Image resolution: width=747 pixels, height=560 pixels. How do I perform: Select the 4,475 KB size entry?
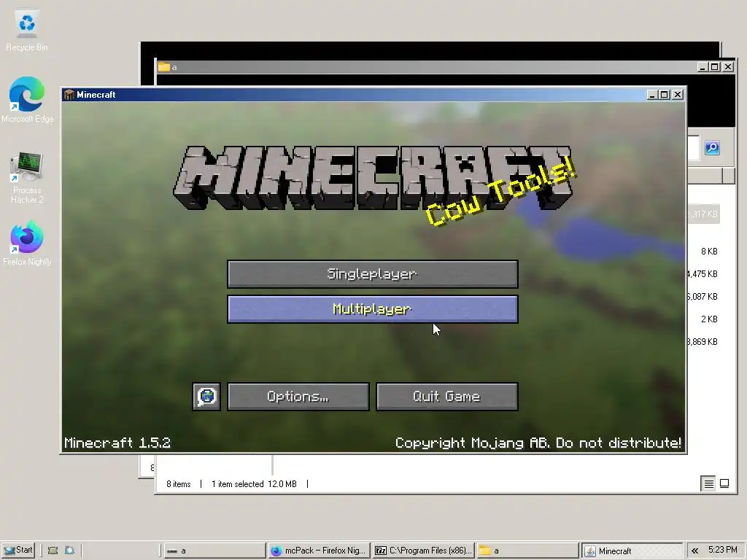point(703,274)
